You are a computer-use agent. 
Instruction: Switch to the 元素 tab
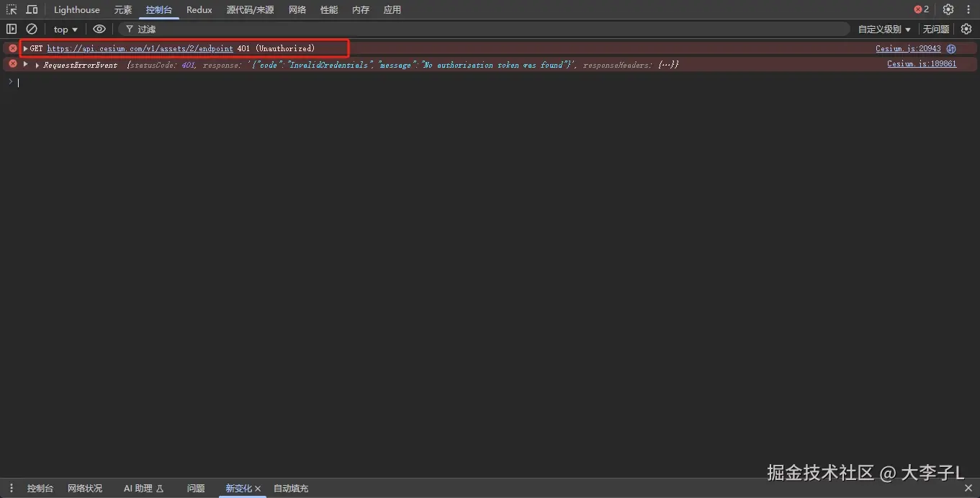tap(123, 10)
